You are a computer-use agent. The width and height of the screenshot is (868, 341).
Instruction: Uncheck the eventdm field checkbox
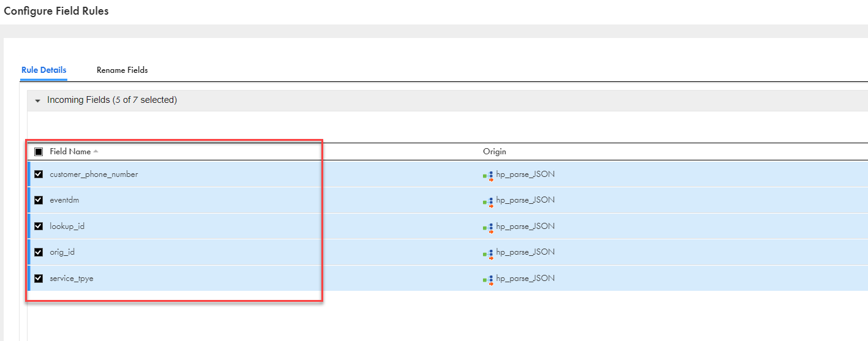coord(39,200)
